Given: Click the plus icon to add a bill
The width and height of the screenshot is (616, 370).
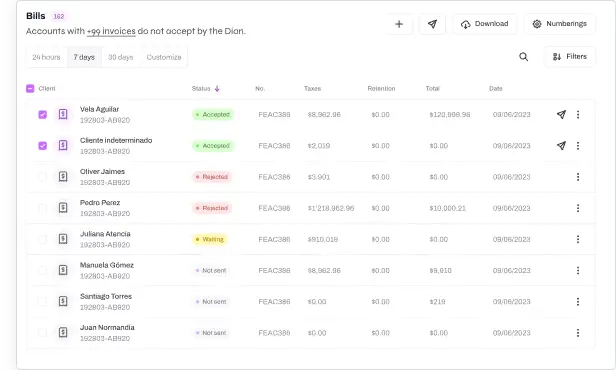Looking at the screenshot, I should click(x=399, y=24).
